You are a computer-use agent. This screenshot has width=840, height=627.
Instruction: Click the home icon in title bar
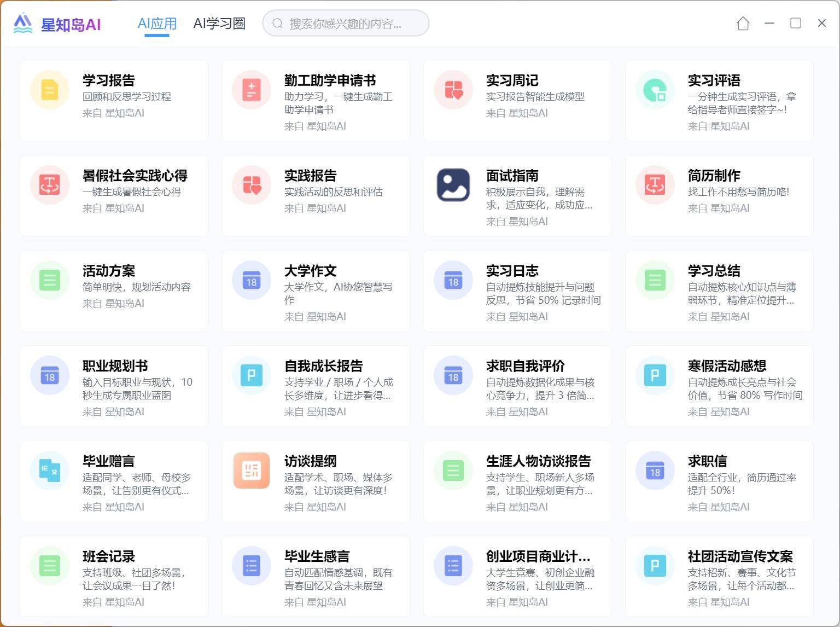tap(743, 24)
